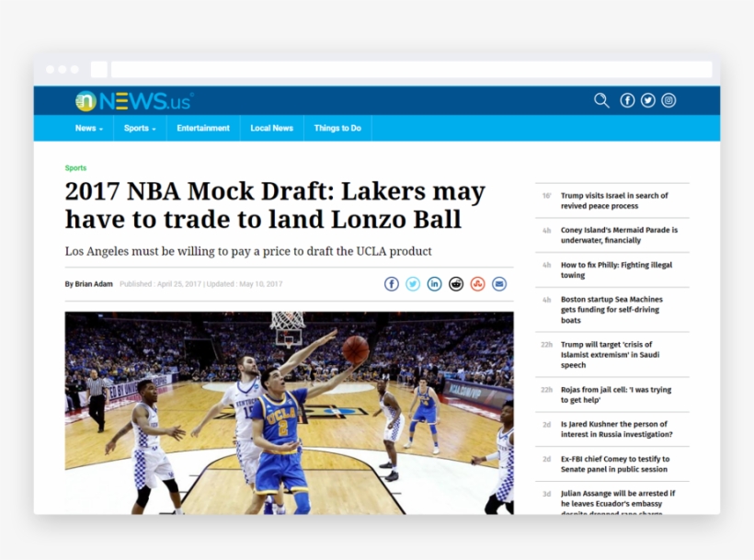Share article on StumbleUpon
This screenshot has height=560, width=754.
click(x=477, y=284)
